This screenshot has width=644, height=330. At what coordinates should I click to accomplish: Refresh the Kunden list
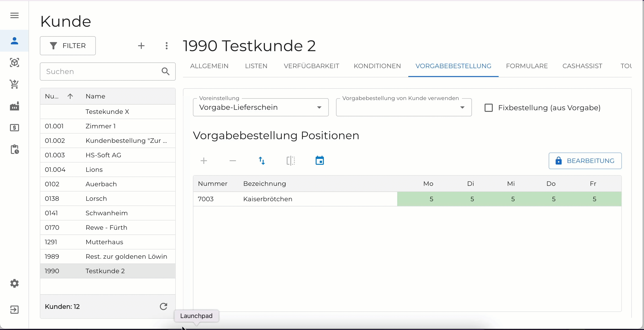tap(163, 306)
